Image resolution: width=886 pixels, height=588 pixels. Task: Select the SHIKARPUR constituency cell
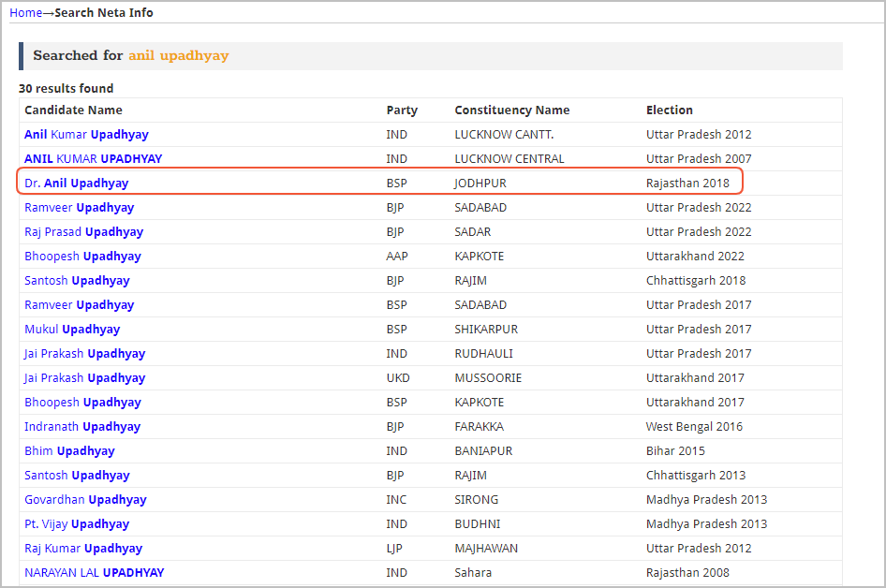click(486, 329)
